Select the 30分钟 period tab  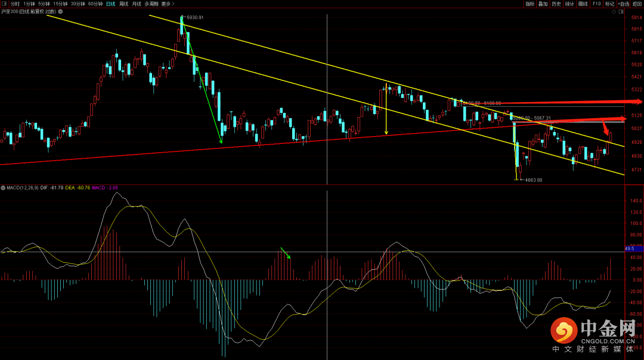pos(78,4)
